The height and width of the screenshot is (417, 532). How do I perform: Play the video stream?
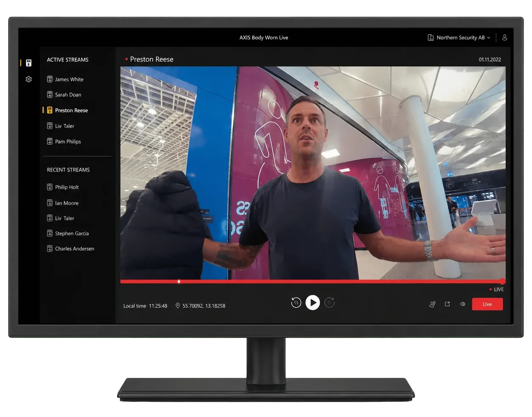click(x=313, y=303)
